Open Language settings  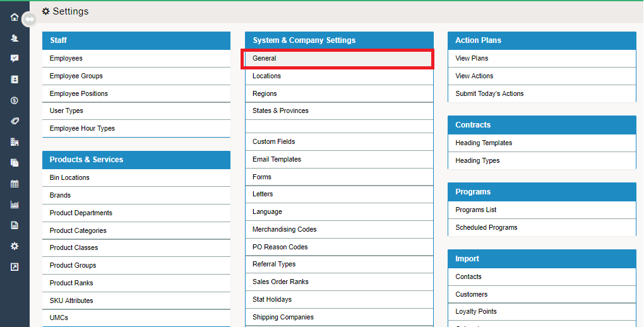(x=339, y=212)
